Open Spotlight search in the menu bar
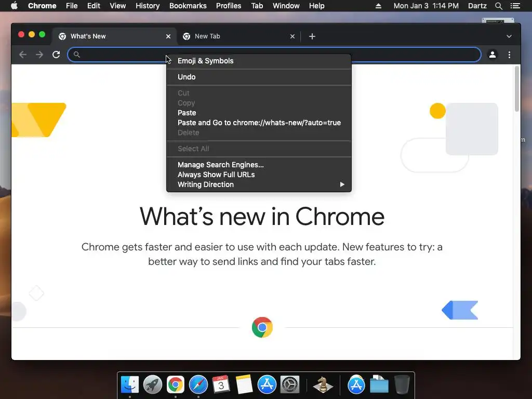The width and height of the screenshot is (532, 399). pyautogui.click(x=498, y=6)
